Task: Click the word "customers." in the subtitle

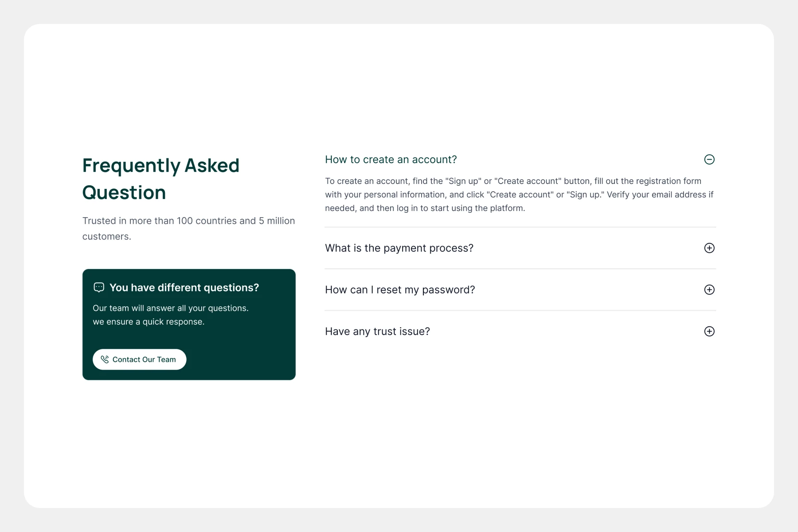Action: (107, 237)
